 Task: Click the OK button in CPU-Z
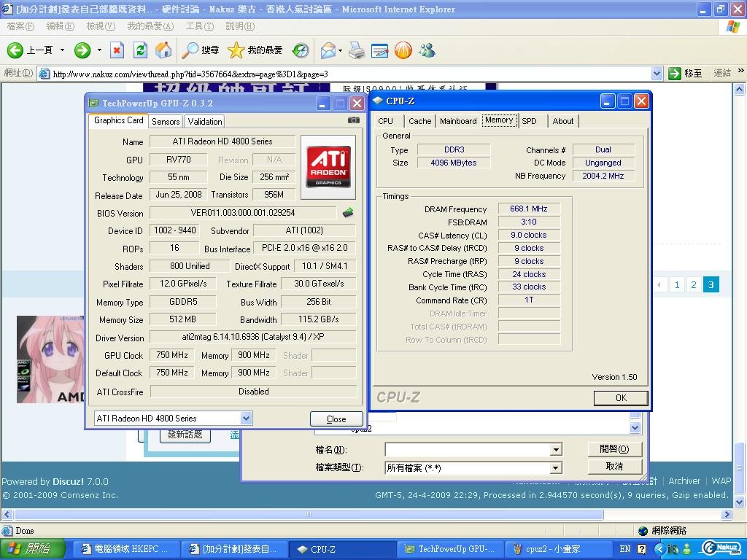point(621,397)
